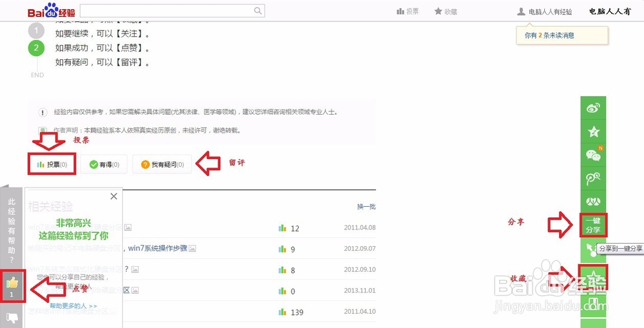Click step number 2 green circle
This screenshot has height=328, width=644.
pyautogui.click(x=36, y=48)
